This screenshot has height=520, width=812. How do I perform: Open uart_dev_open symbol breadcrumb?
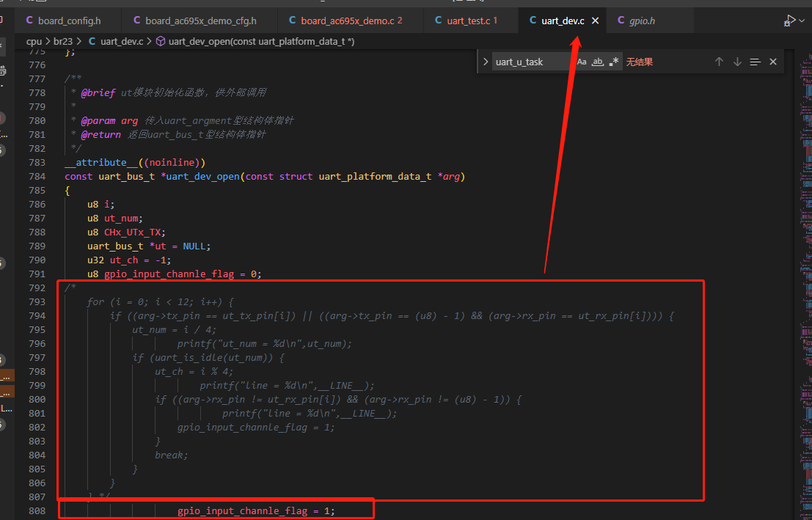(255, 41)
